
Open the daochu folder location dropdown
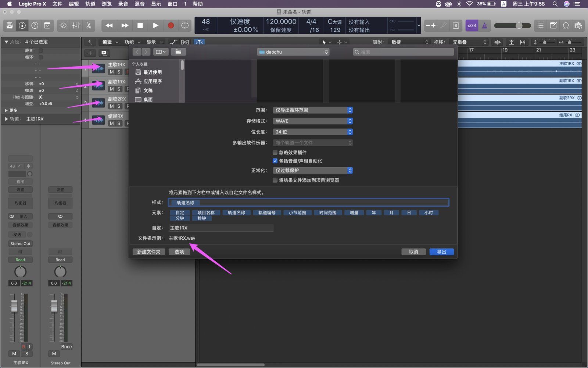tap(293, 52)
